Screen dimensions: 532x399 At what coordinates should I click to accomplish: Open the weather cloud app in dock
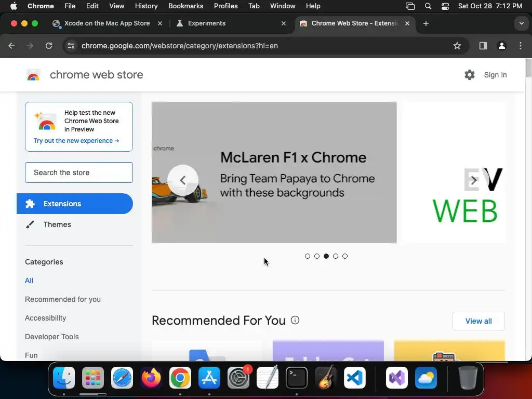tap(426, 378)
